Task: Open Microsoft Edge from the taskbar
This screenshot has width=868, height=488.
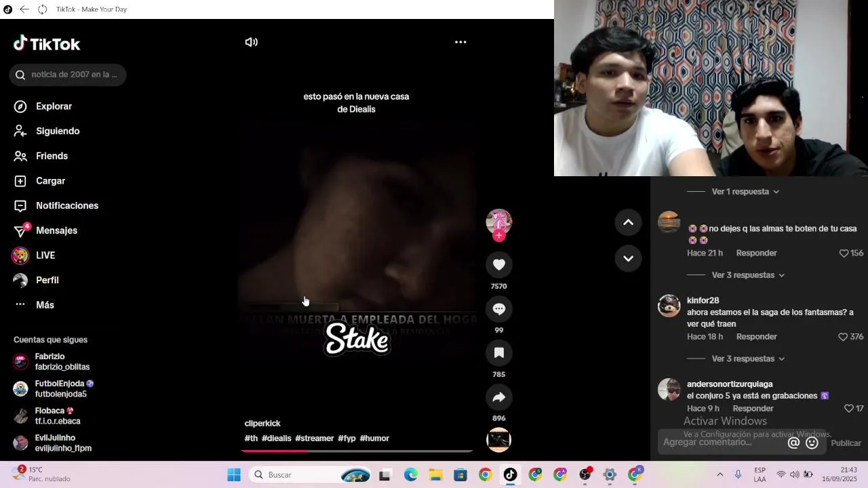Action: [x=411, y=475]
